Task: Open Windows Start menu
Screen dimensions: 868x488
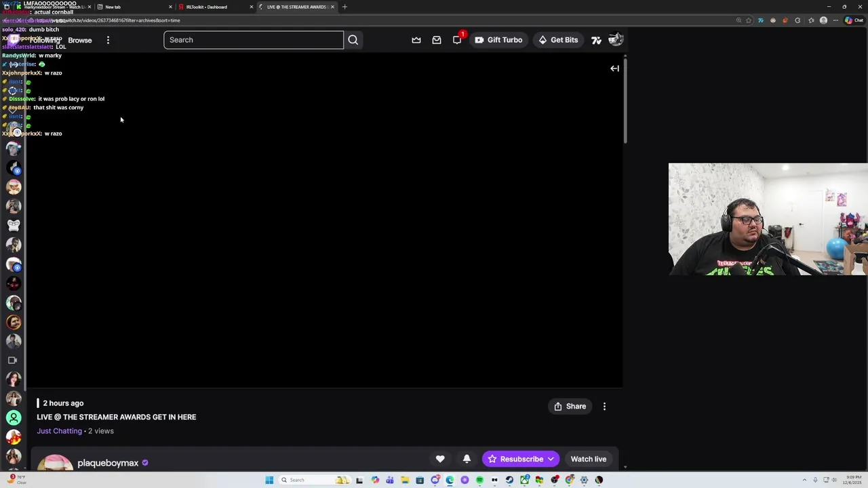Action: coord(269,480)
